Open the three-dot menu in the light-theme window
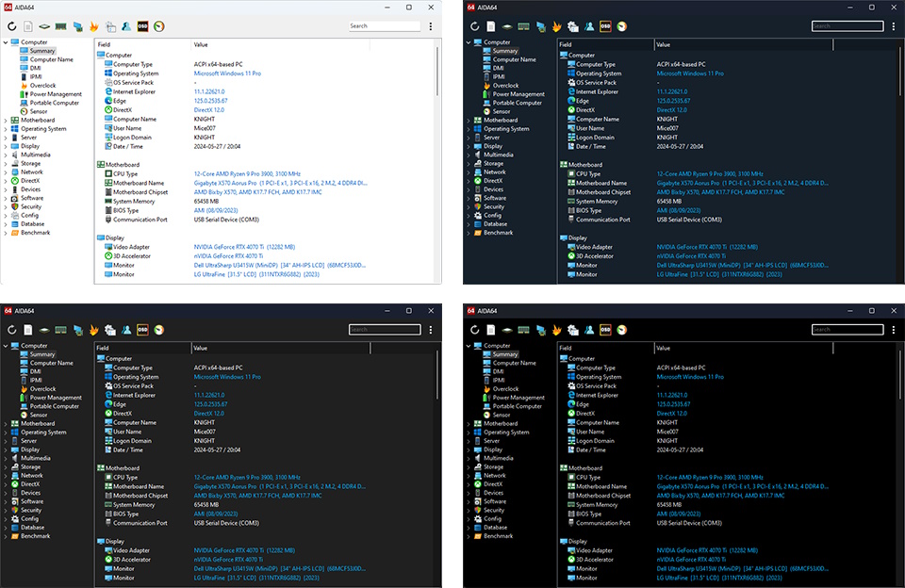Image resolution: width=905 pixels, height=588 pixels. tap(431, 26)
